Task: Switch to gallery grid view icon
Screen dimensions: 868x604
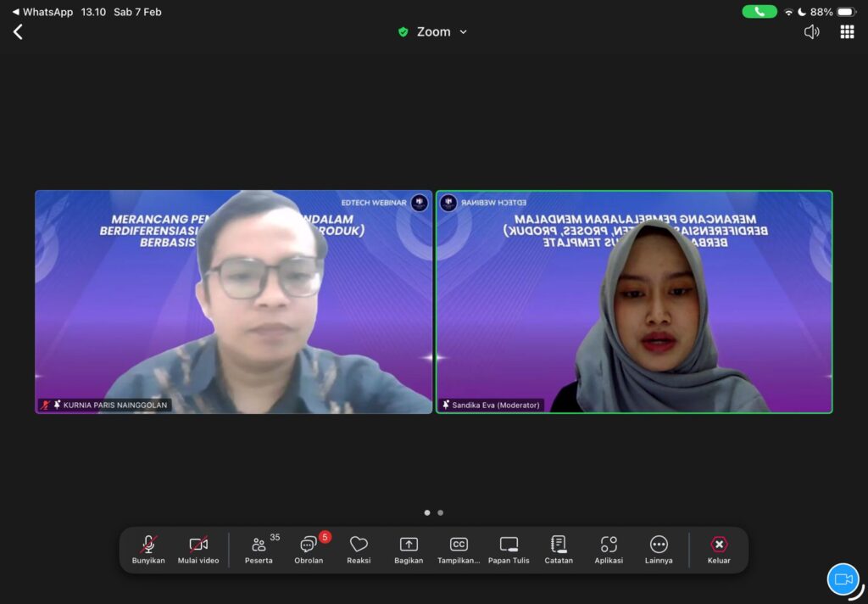Action: pos(847,32)
